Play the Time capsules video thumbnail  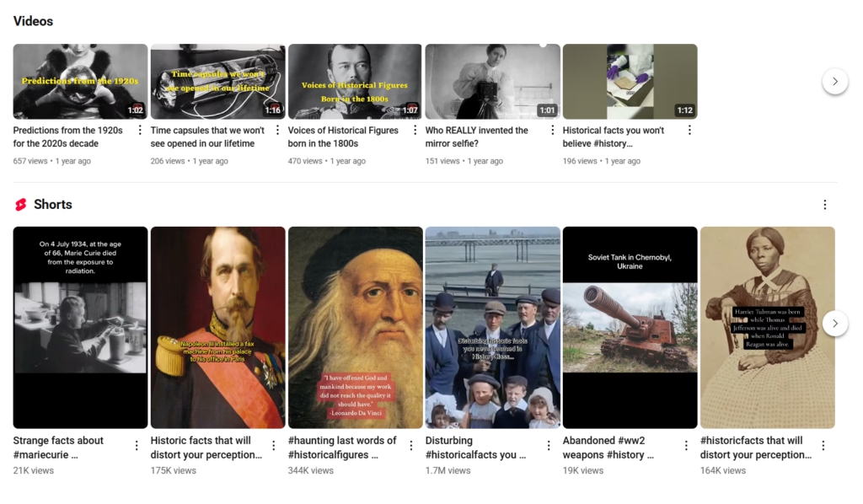(218, 82)
